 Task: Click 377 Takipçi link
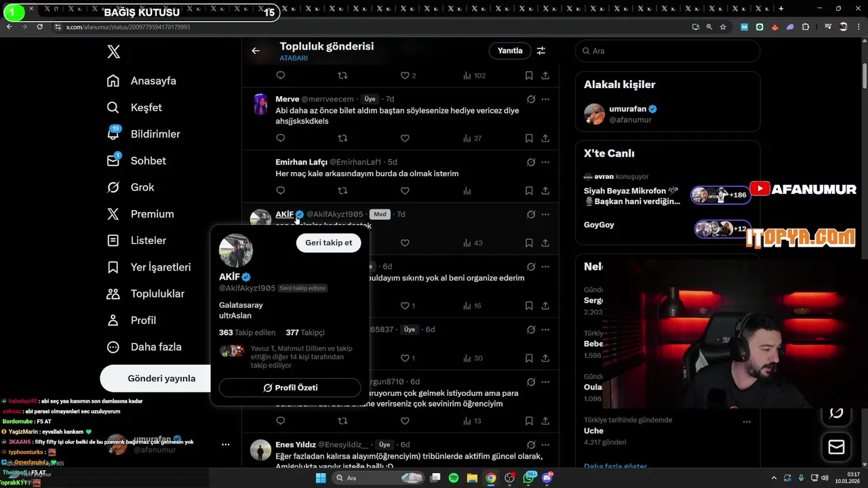(305, 333)
